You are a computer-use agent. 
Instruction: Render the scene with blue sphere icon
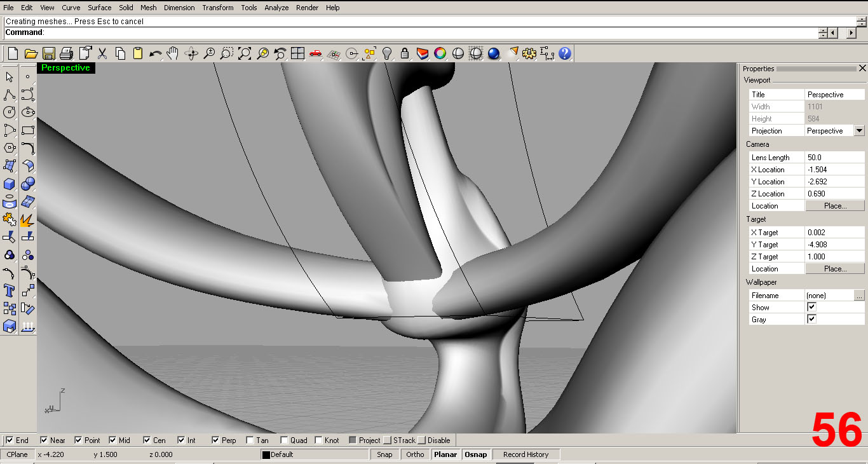(x=494, y=53)
